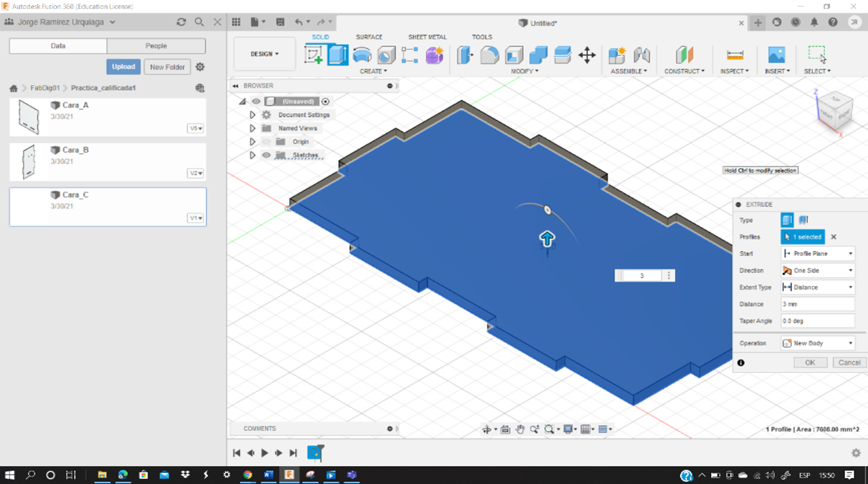
Task: Click the Create Sketch icon
Action: pyautogui.click(x=313, y=55)
